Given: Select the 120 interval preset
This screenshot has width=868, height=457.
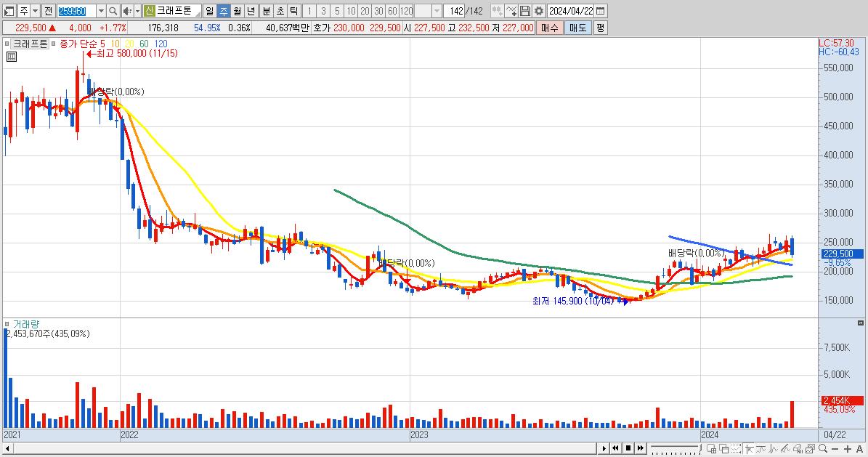Looking at the screenshot, I should 406,11.
